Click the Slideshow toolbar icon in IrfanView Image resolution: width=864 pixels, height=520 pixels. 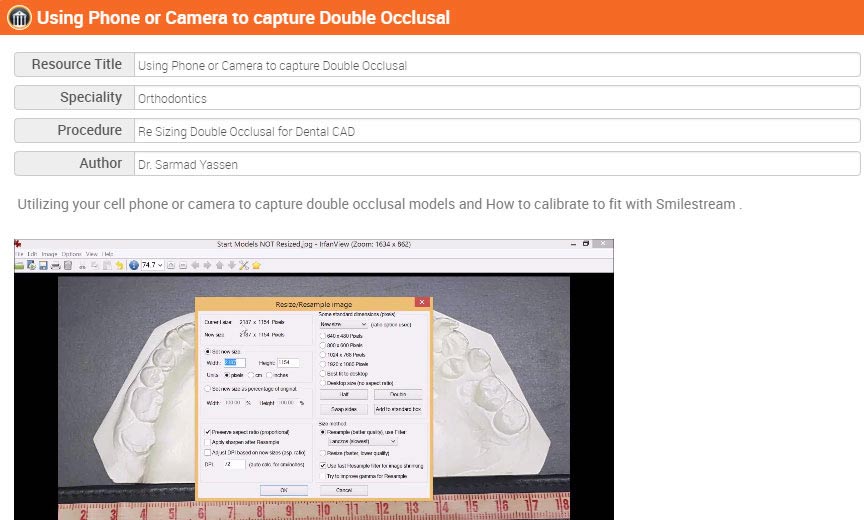pos(31,265)
